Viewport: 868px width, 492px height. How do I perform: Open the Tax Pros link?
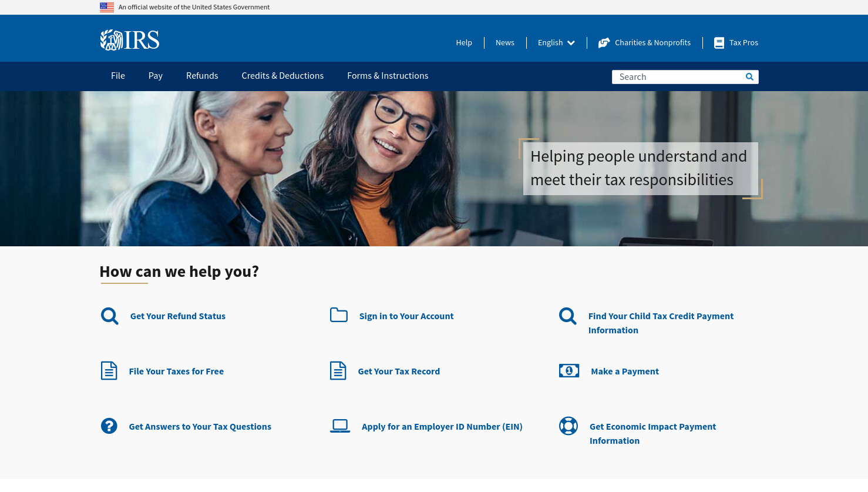(743, 43)
